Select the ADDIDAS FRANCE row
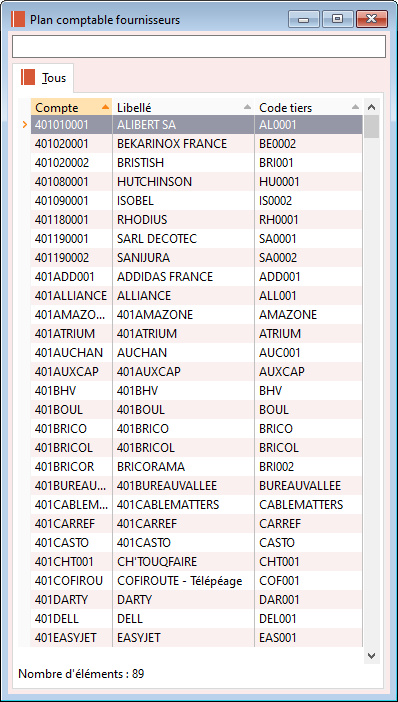 pos(197,277)
